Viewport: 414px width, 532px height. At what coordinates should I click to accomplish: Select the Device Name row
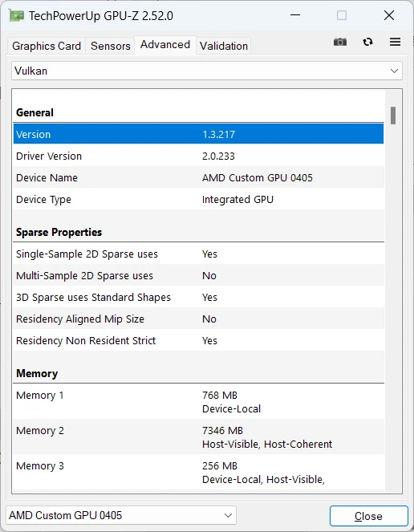198,178
